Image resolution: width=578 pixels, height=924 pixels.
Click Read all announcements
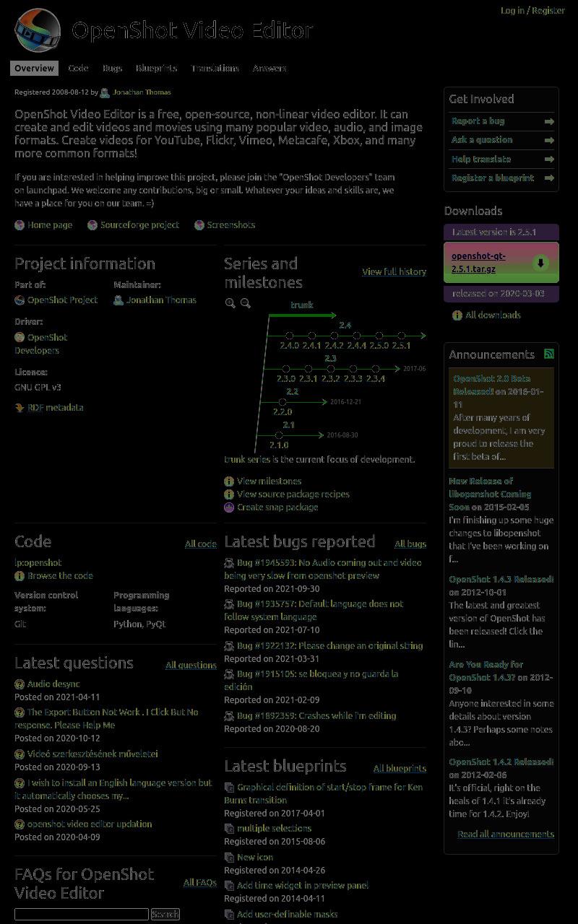click(x=506, y=834)
